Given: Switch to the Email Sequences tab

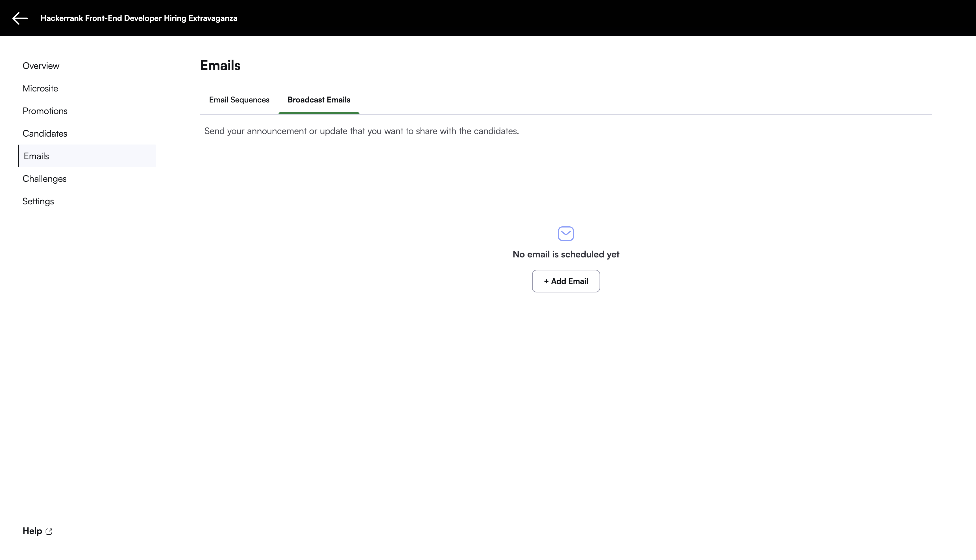Looking at the screenshot, I should click(x=239, y=100).
